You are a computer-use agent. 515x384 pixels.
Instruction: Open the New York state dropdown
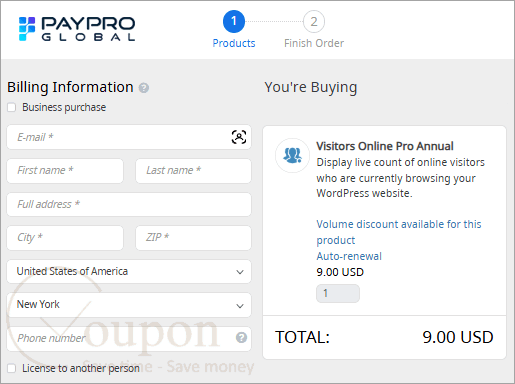129,305
